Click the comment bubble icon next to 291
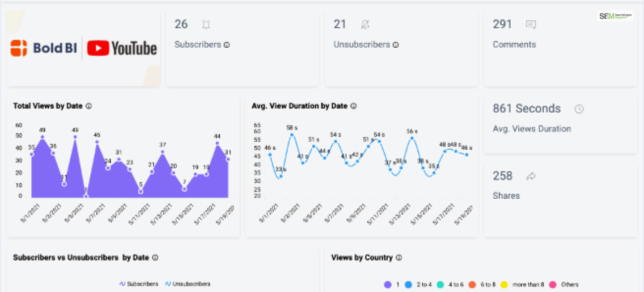This screenshot has width=644, height=292. pyautogui.click(x=531, y=25)
